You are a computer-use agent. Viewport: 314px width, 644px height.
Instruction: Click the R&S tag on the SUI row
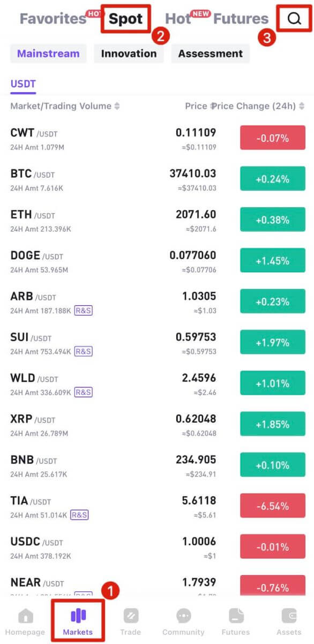83,352
